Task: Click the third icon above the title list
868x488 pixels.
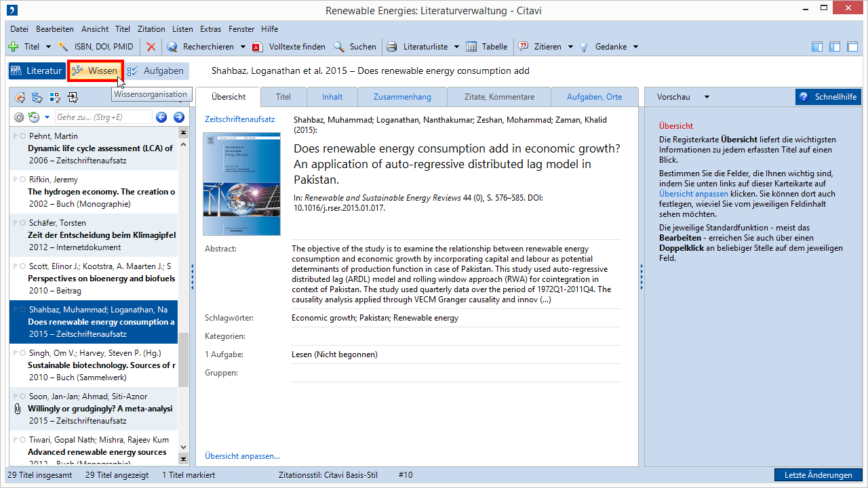Action: 55,98
